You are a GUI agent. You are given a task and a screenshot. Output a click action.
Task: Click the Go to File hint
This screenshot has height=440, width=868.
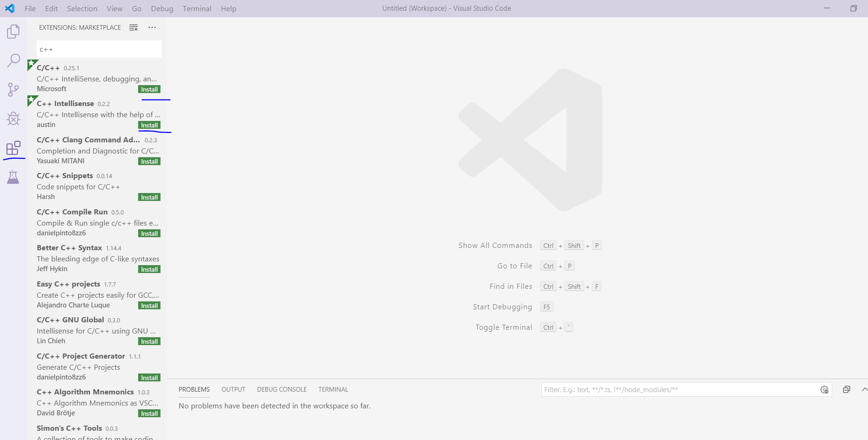(515, 266)
